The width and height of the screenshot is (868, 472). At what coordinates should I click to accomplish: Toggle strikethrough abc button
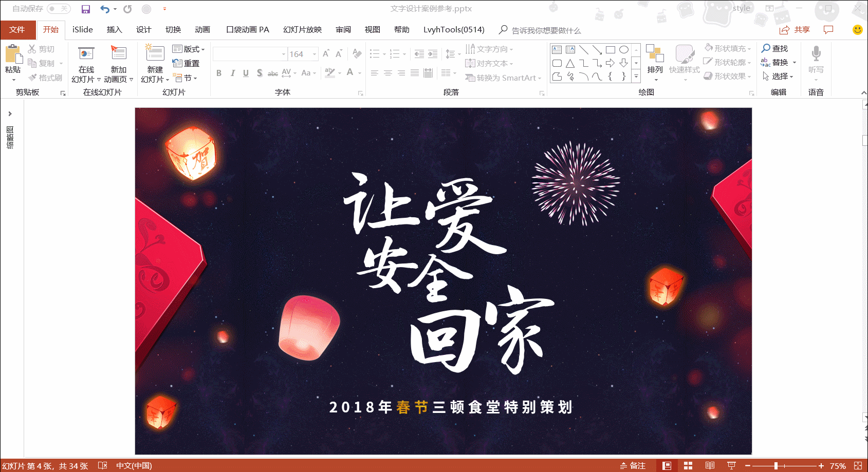point(273,73)
